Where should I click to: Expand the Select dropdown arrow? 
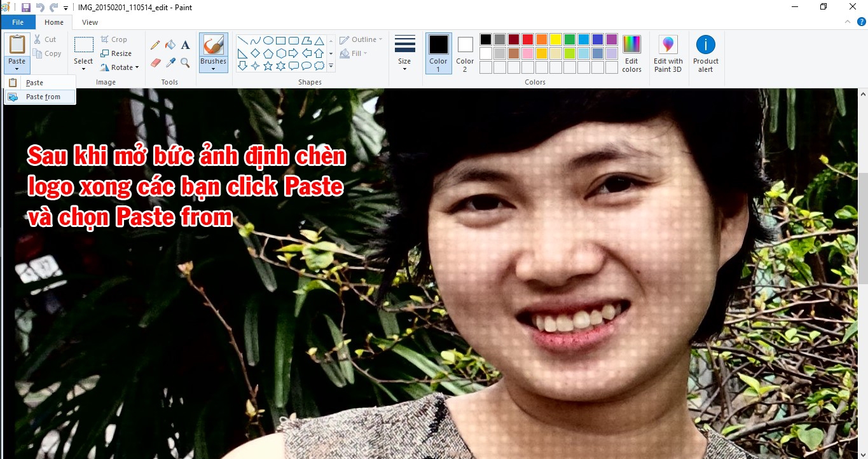pyautogui.click(x=83, y=69)
